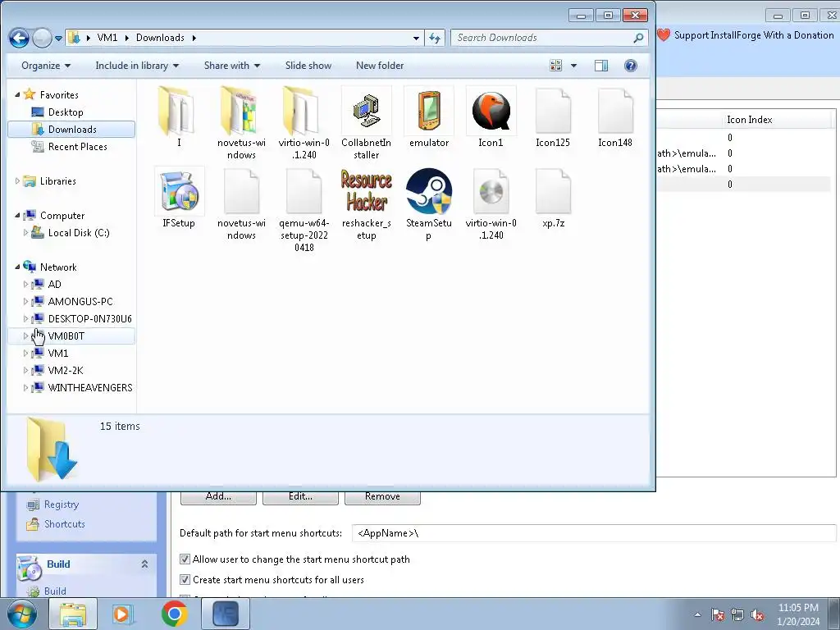Expand the VM2-2K network node
840x630 pixels.
click(x=25, y=370)
